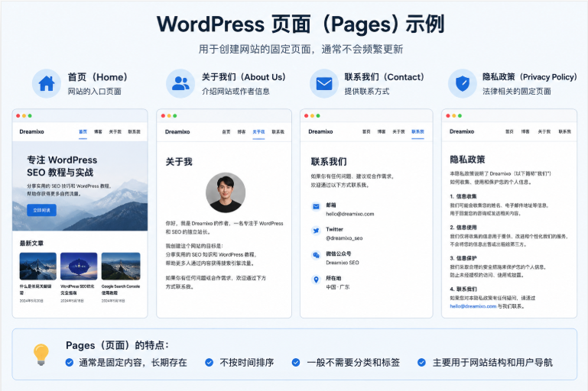The width and height of the screenshot is (588, 391).
Task: Click the WeChat icon beside 微信公众号
Action: click(x=316, y=255)
